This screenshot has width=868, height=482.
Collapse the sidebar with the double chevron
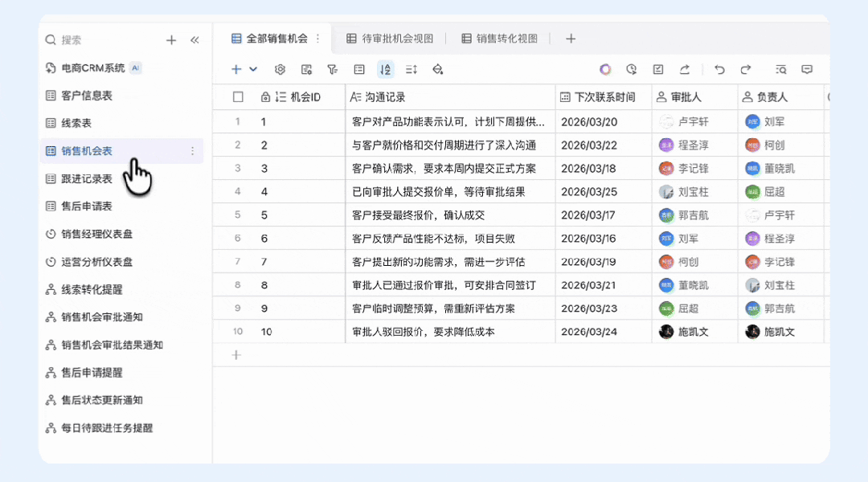pos(195,39)
